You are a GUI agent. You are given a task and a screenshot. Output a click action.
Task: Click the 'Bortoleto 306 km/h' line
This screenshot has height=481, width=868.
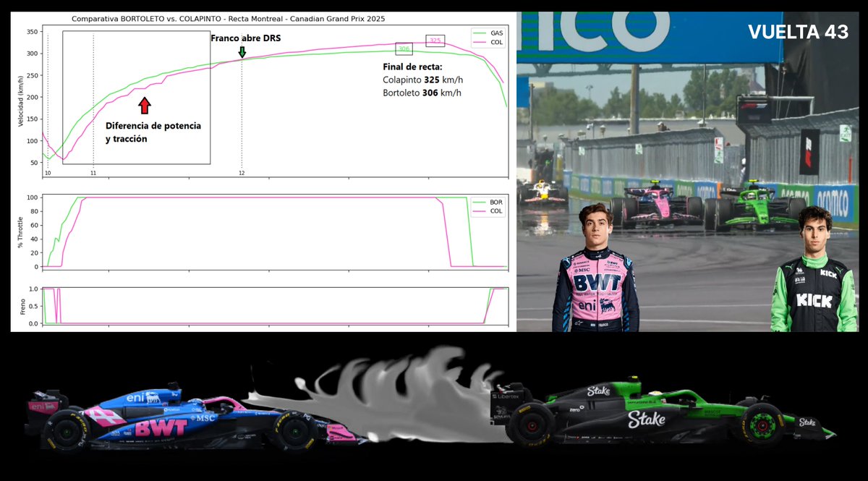(x=422, y=93)
